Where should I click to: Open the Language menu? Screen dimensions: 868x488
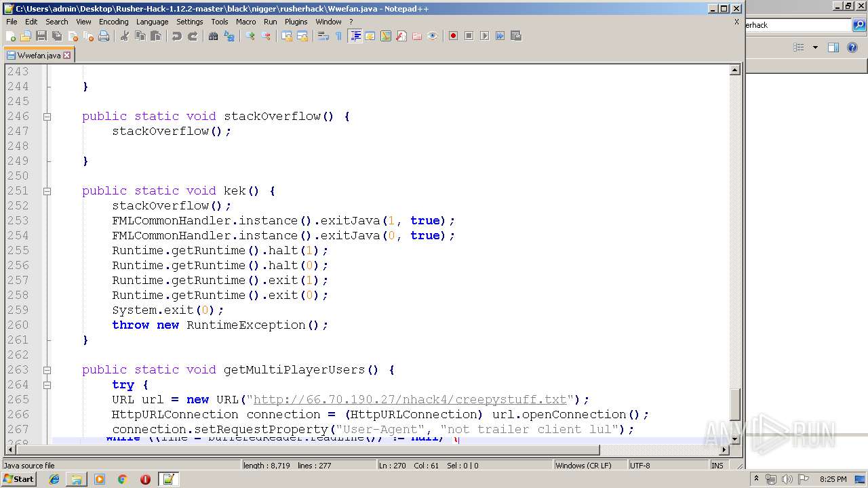point(152,22)
